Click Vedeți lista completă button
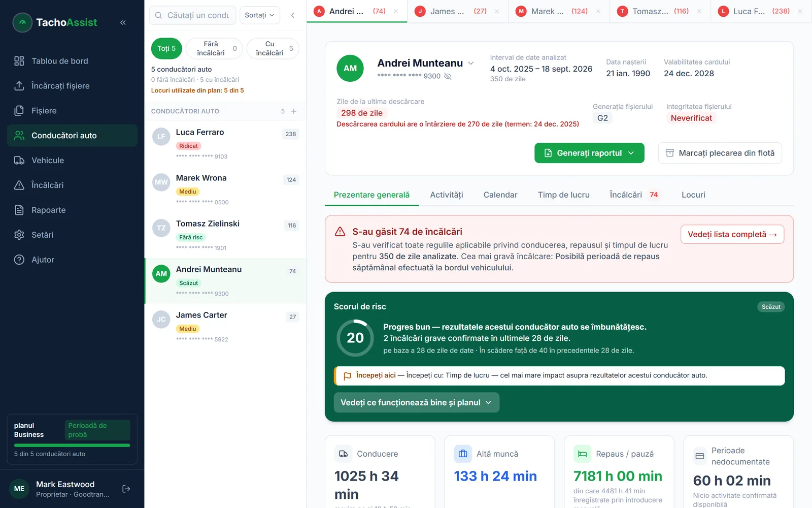 tap(732, 234)
